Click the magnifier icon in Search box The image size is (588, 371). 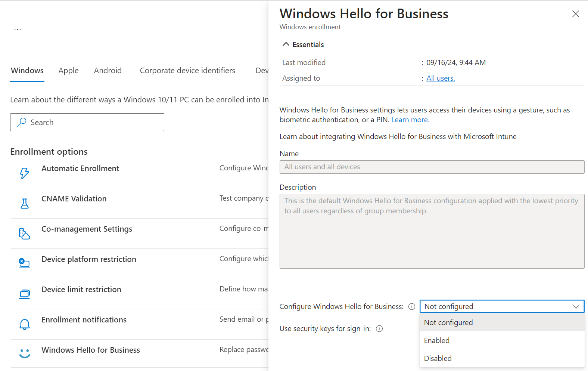pyautogui.click(x=22, y=122)
